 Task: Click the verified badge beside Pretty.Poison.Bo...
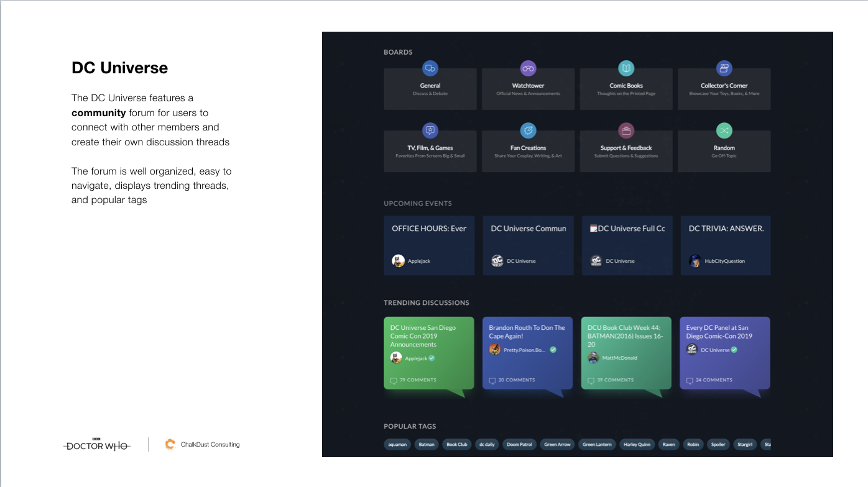[x=553, y=350]
